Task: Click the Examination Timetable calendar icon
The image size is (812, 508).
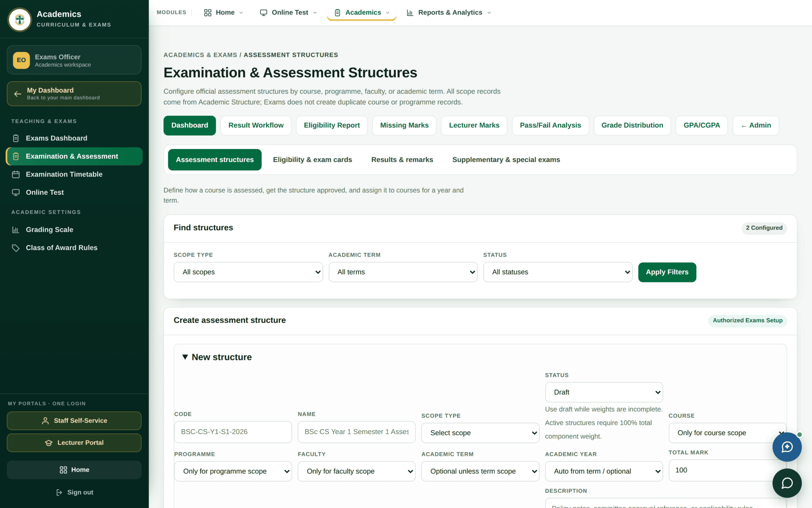Action: 16,174
